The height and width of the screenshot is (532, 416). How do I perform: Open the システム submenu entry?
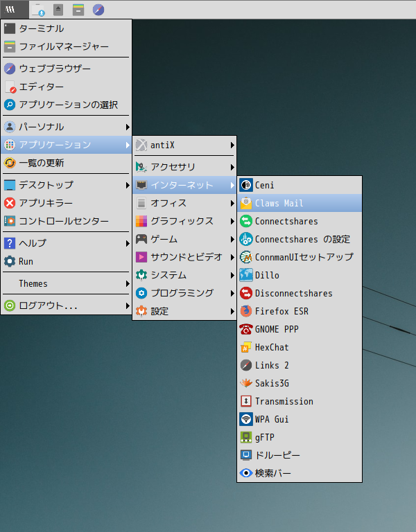coord(184,275)
